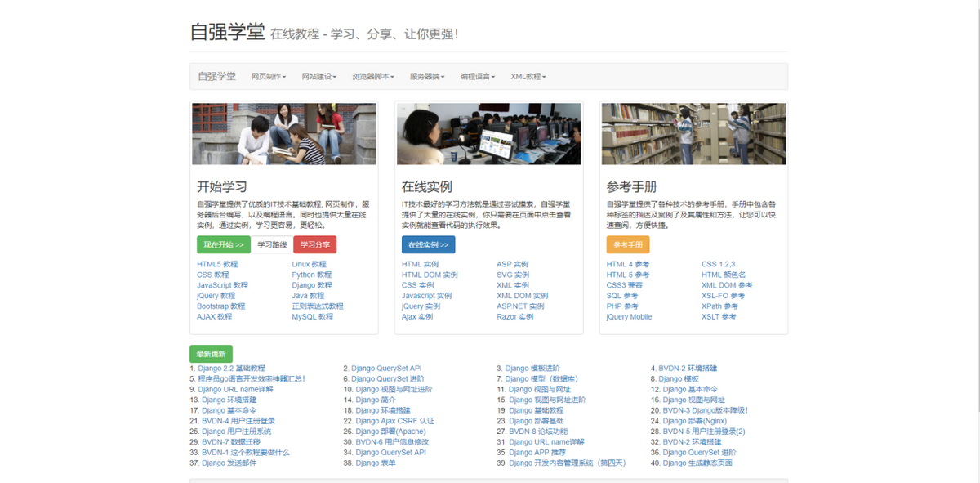Expand the 网站建设 navbar menu
Viewport: 980px width, 483px height.
[x=318, y=77]
